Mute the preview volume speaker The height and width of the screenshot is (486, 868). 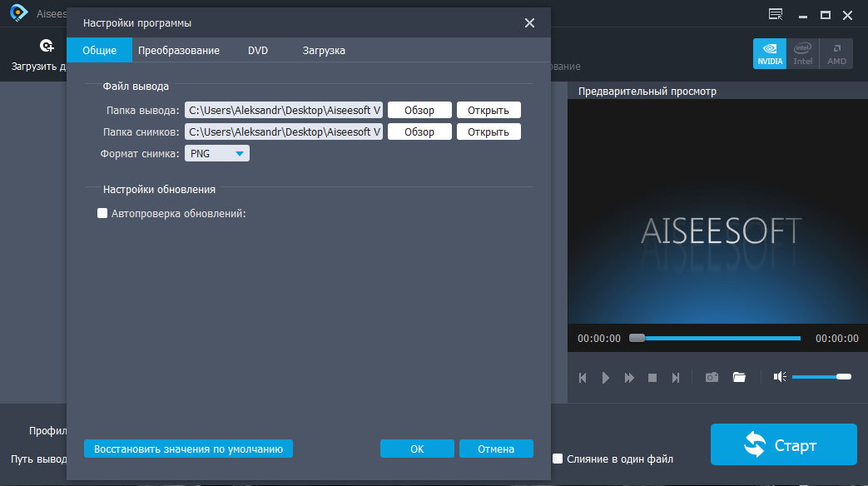pos(780,377)
